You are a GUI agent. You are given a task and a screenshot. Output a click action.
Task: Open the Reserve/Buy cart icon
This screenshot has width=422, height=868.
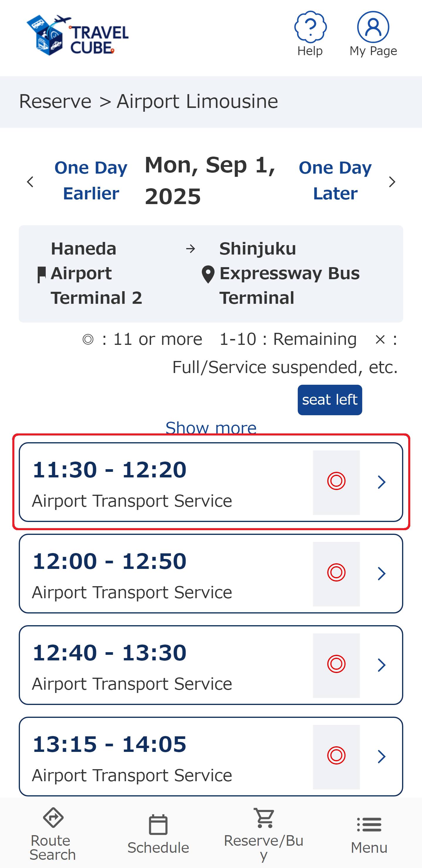click(264, 818)
